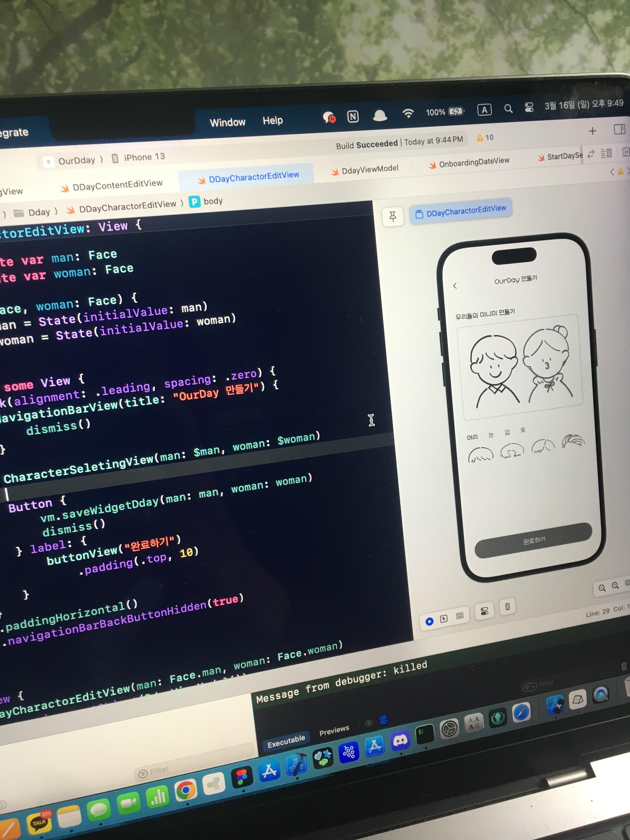Toggle the inspector panel icon at top right
This screenshot has width=630, height=840.
click(x=619, y=129)
